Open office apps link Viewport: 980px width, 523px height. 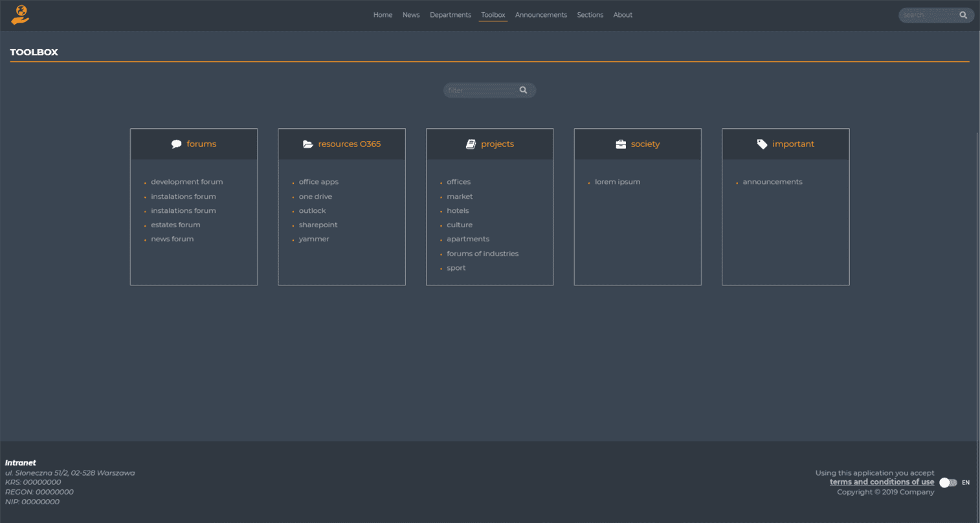point(318,182)
